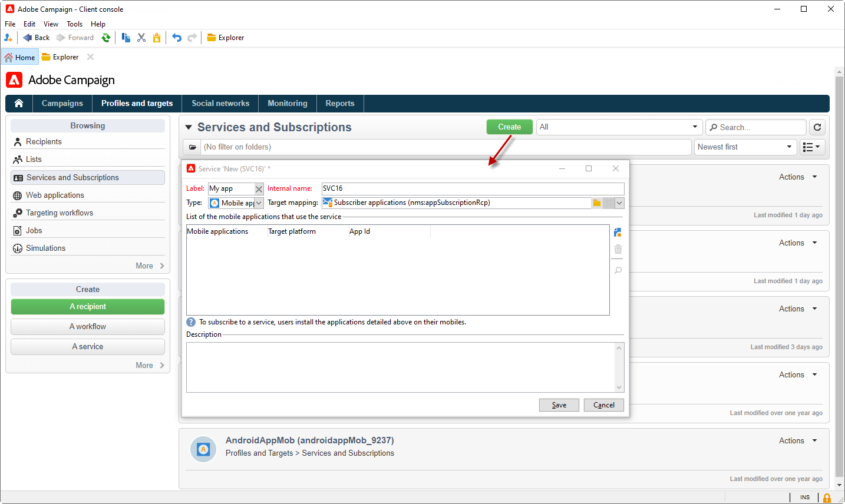Open the File menu
The width and height of the screenshot is (845, 504).
(x=10, y=24)
